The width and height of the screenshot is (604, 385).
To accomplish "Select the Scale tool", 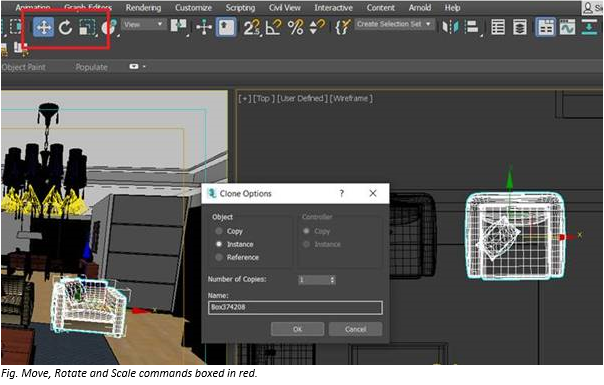I will tap(87, 27).
